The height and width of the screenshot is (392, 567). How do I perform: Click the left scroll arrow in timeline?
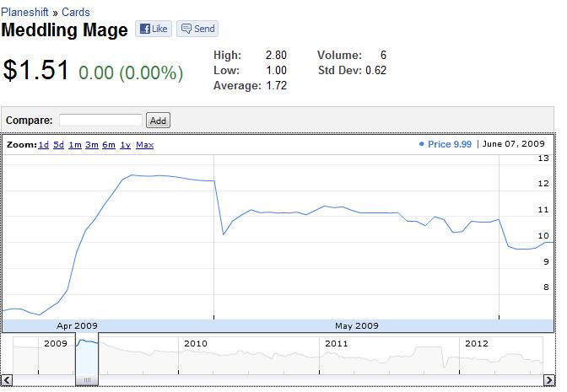pyautogui.click(x=7, y=380)
